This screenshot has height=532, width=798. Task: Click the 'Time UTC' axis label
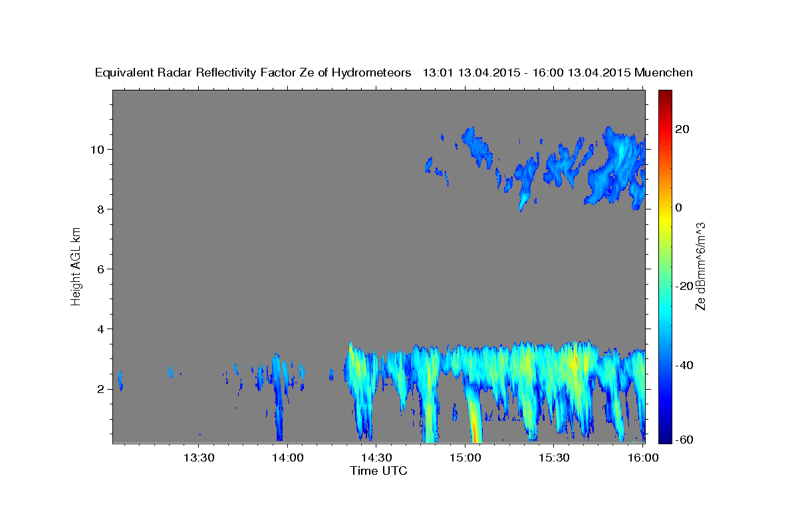click(378, 471)
